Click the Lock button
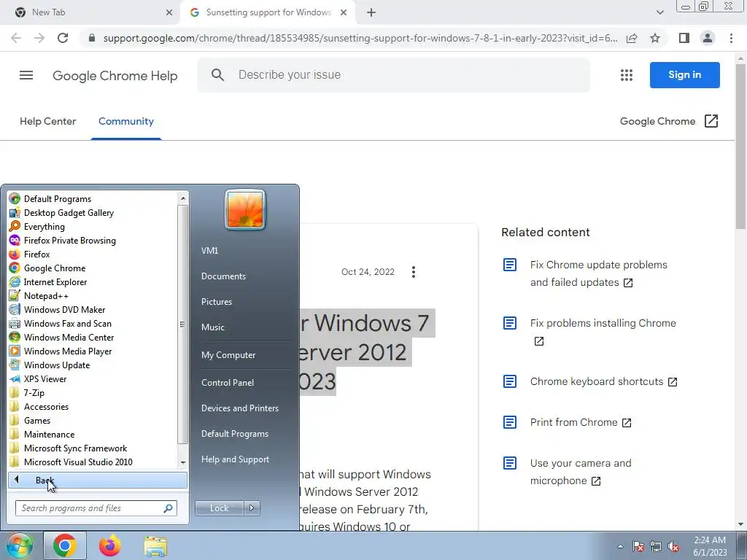The height and width of the screenshot is (560, 747). coord(220,508)
